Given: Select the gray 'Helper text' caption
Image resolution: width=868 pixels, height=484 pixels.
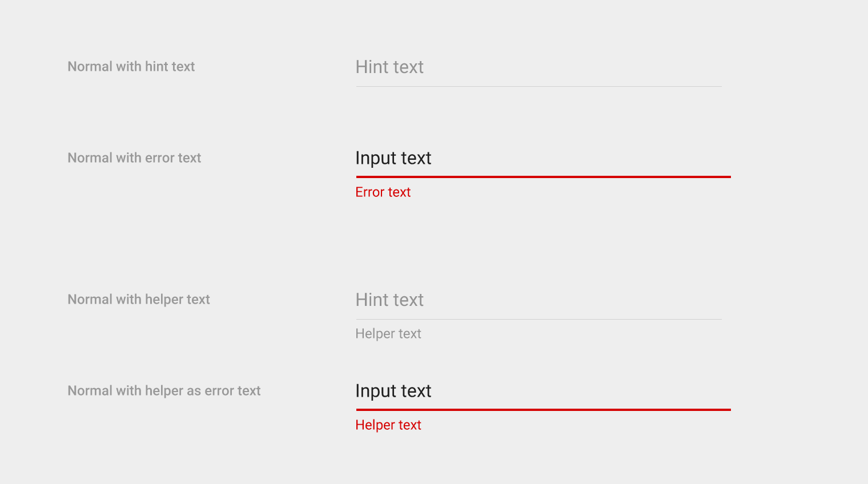Looking at the screenshot, I should coord(388,333).
